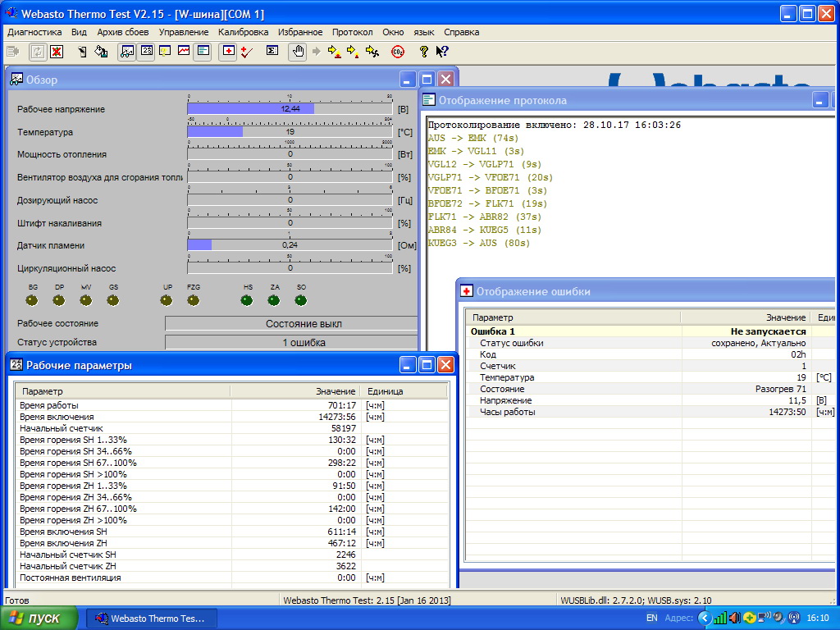The width and height of the screenshot is (840, 630).
Task: Click the yellow question mark help icon
Action: (x=424, y=52)
